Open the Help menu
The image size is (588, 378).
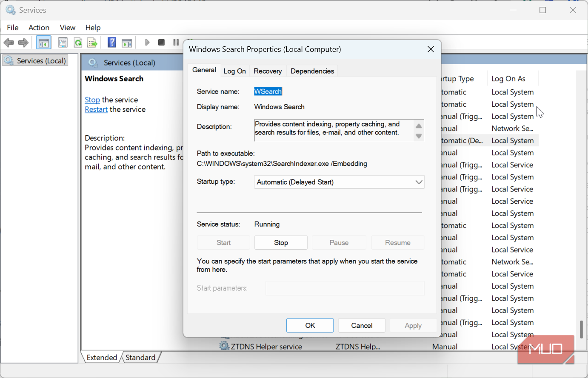click(93, 28)
